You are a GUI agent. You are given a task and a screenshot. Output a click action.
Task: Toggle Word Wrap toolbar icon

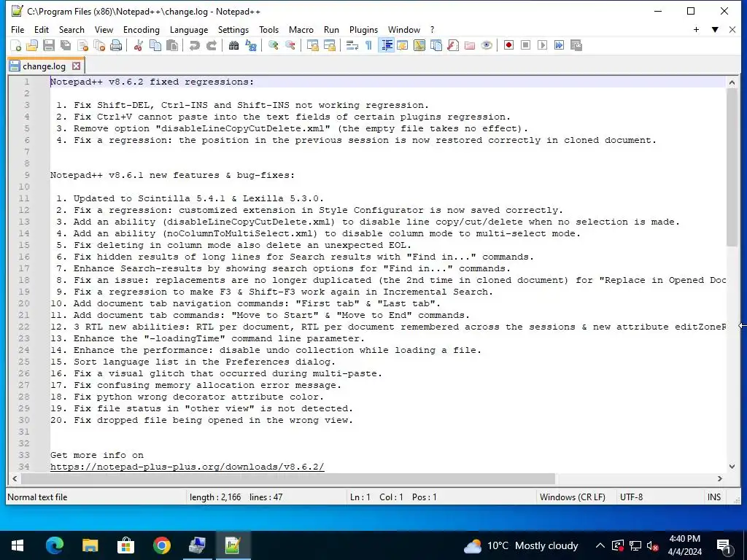click(352, 45)
